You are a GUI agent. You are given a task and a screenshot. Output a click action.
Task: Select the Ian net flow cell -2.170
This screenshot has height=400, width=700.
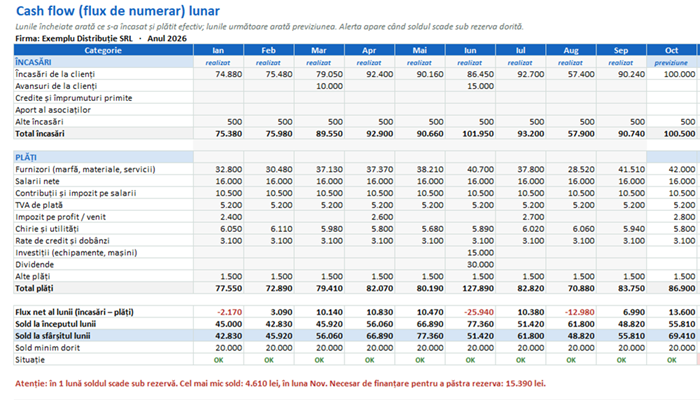click(218, 312)
